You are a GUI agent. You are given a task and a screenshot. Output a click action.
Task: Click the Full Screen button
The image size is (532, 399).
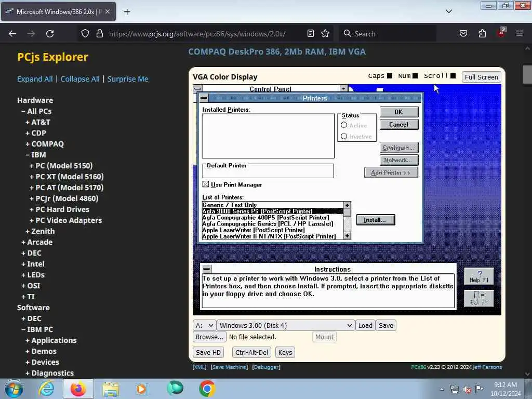point(482,77)
